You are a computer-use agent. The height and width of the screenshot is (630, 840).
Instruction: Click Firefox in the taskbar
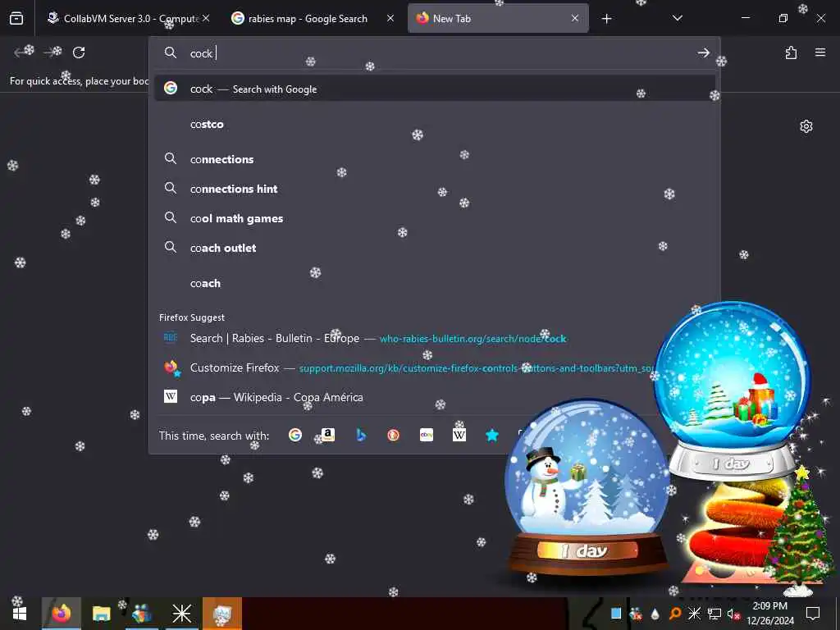(x=61, y=614)
